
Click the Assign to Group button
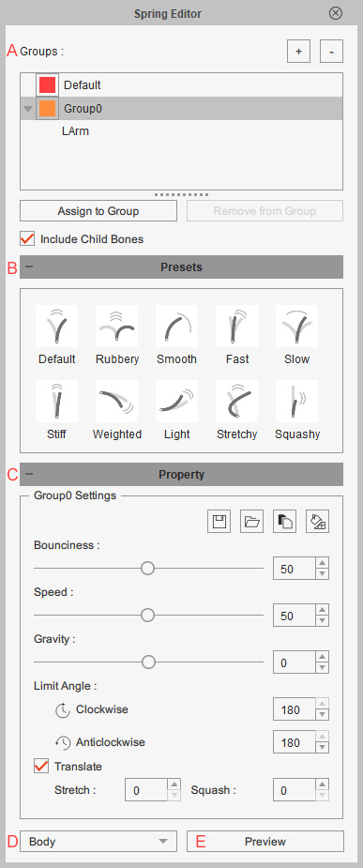(x=98, y=211)
